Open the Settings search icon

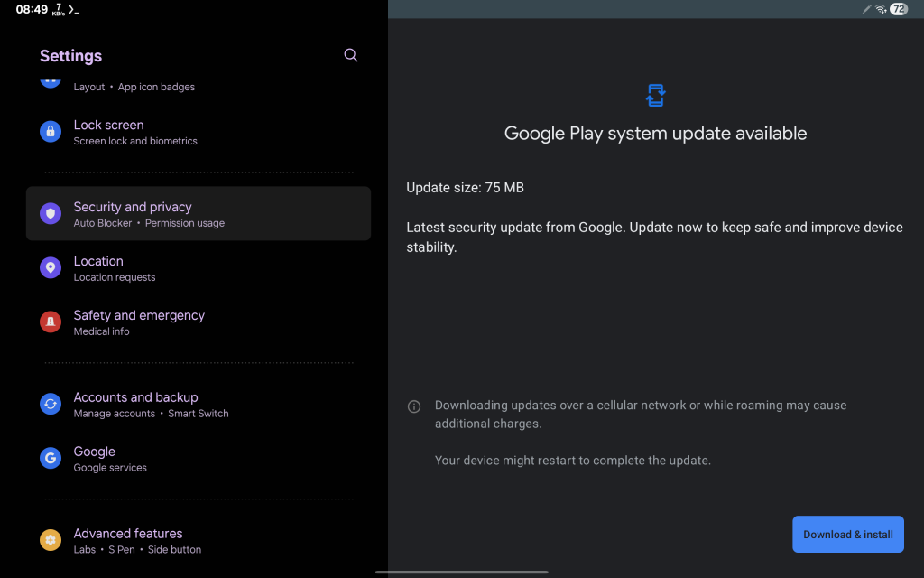tap(351, 55)
